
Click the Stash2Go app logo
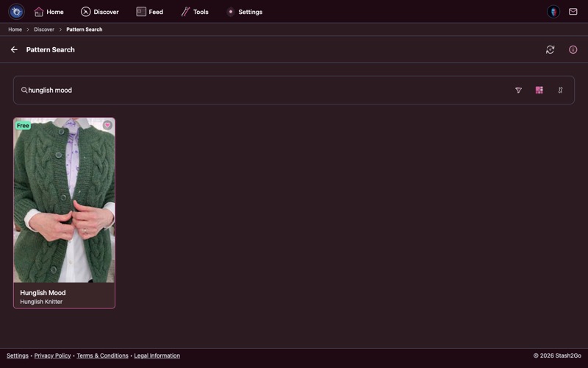[16, 12]
